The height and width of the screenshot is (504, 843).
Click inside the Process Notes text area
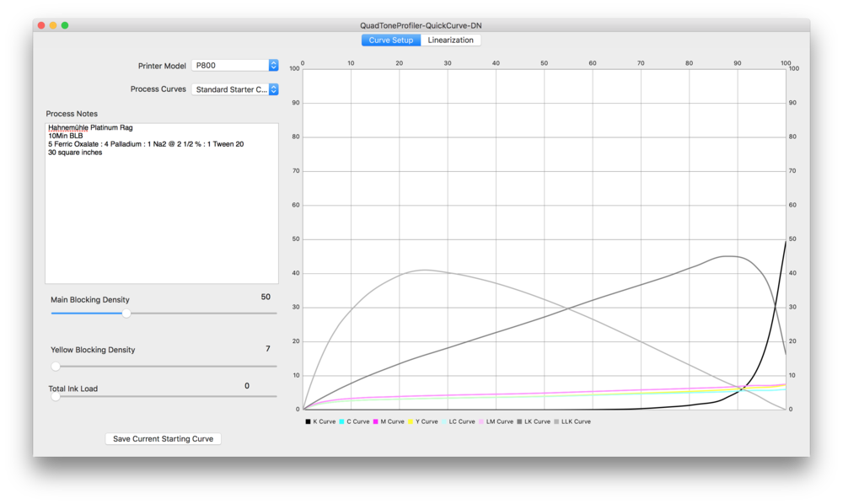click(x=162, y=203)
